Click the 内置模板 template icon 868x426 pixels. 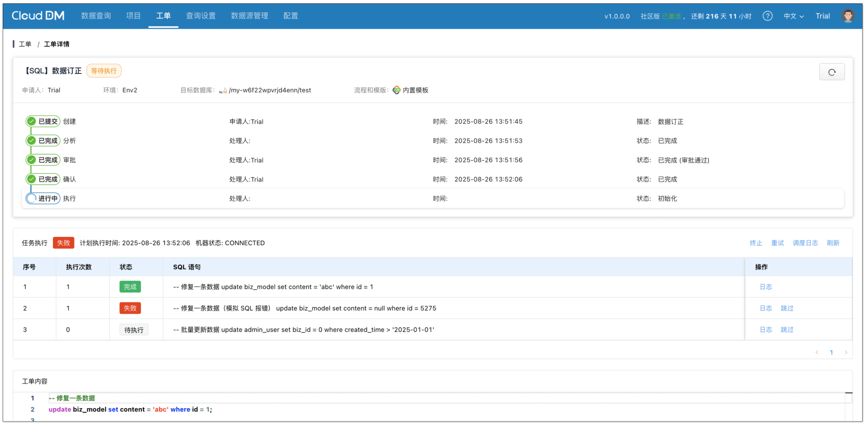(x=396, y=90)
